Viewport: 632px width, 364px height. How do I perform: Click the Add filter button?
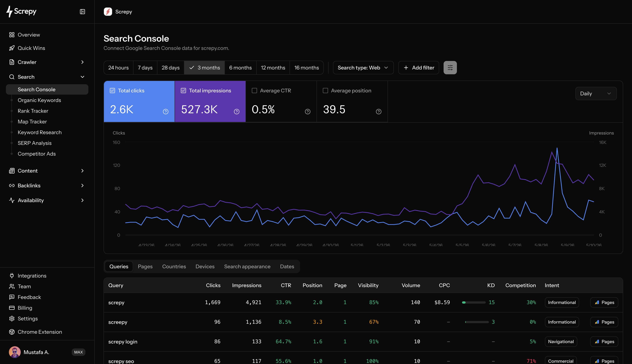point(418,67)
